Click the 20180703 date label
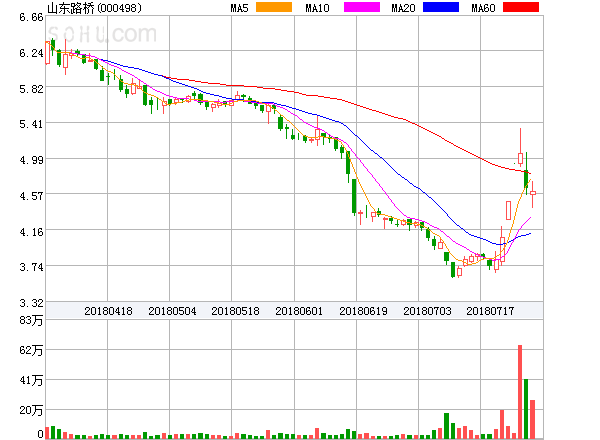Screen dimensions: 600x440 (x=427, y=311)
